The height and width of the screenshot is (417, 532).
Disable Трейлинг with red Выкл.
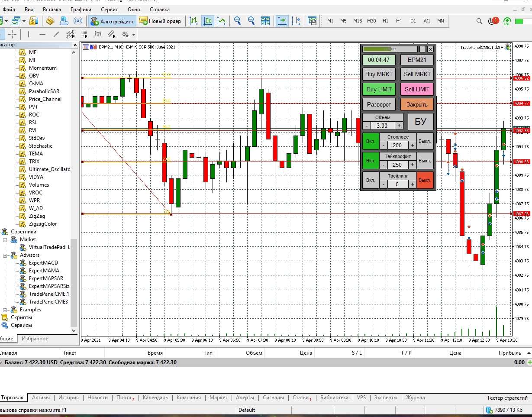click(x=425, y=180)
